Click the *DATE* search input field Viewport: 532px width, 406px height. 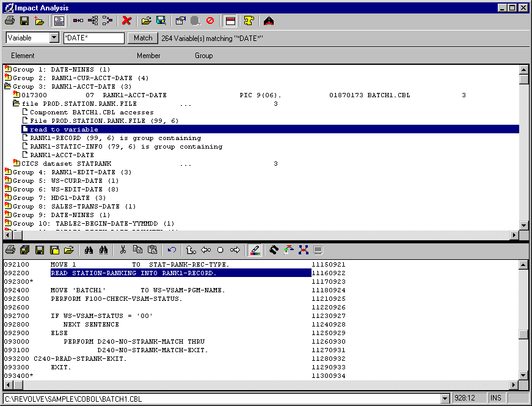click(x=93, y=38)
